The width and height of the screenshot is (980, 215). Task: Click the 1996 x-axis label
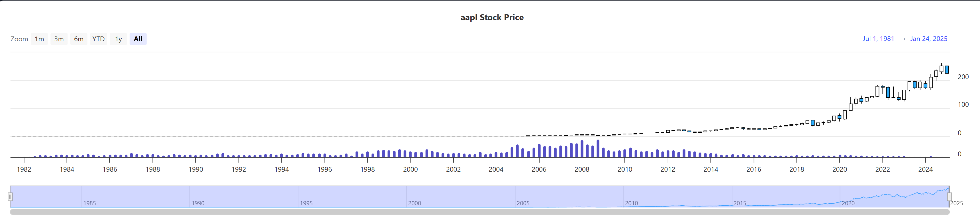click(x=324, y=169)
